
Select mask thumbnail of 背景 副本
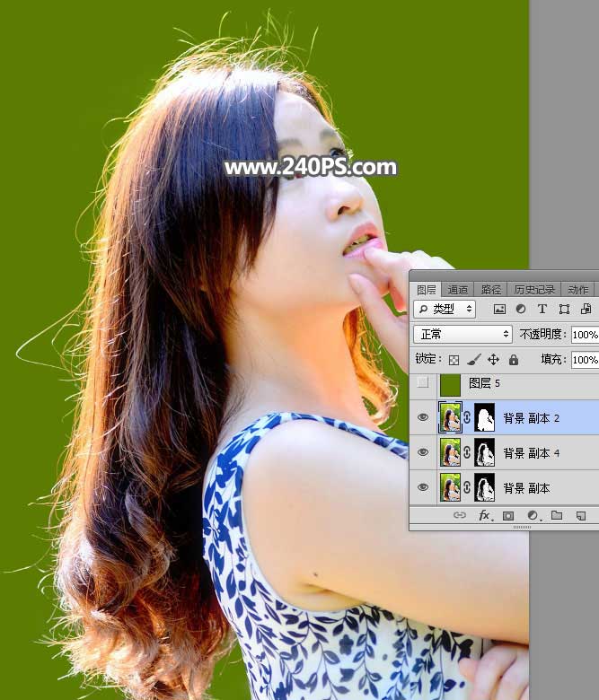pyautogui.click(x=485, y=487)
